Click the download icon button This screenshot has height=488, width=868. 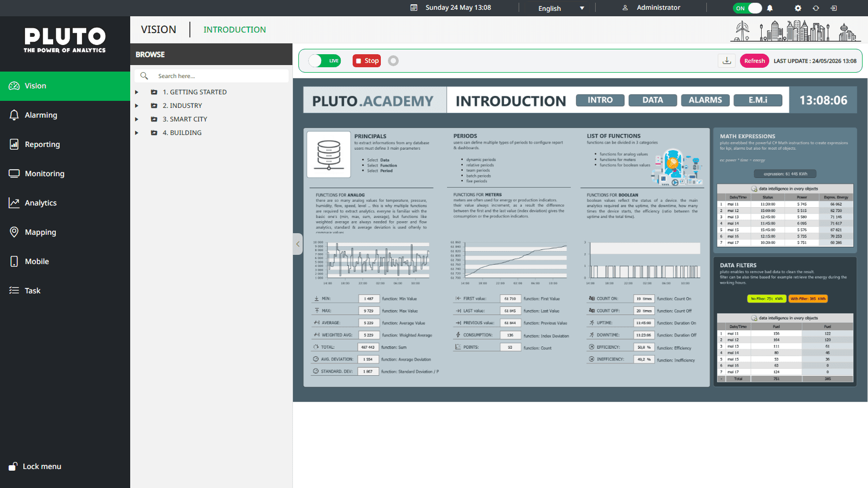727,61
